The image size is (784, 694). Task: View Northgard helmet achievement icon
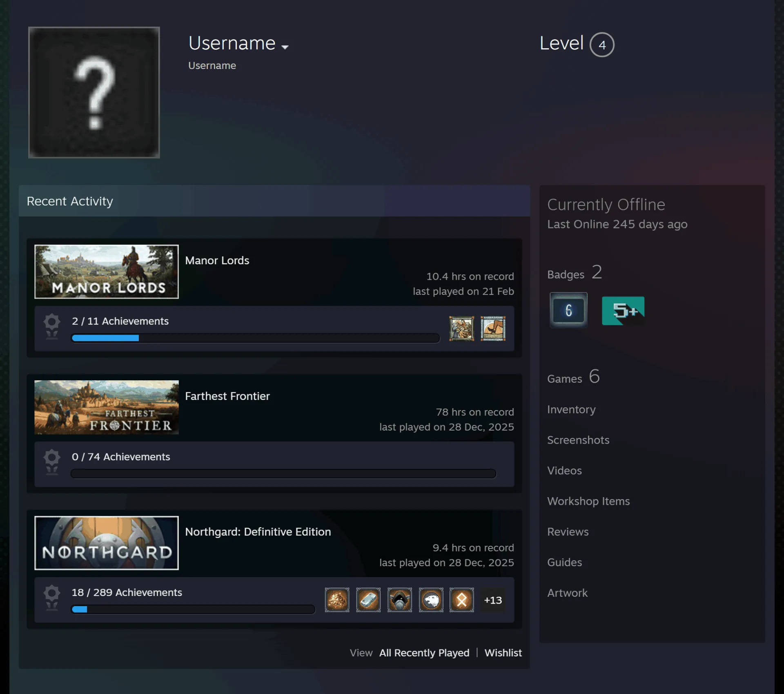(400, 600)
